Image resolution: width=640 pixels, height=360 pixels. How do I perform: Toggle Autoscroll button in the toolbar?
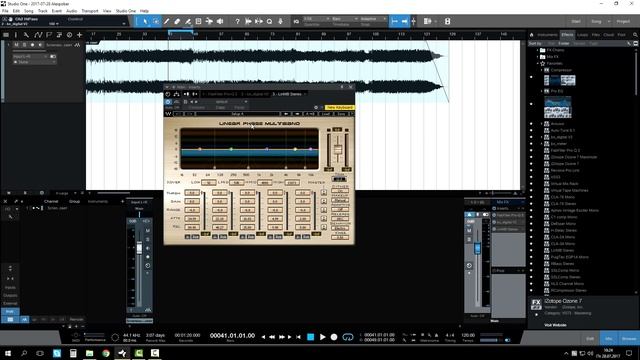404,21
